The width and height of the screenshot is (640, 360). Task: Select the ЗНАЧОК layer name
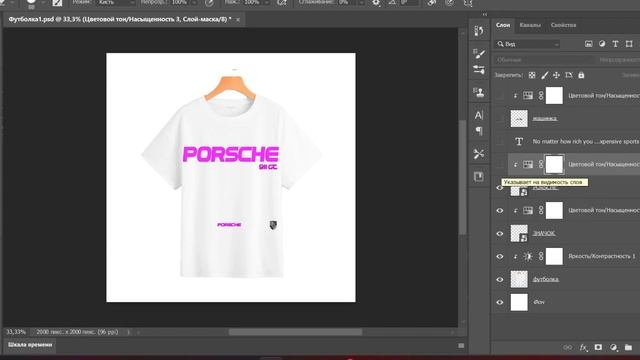(x=544, y=233)
